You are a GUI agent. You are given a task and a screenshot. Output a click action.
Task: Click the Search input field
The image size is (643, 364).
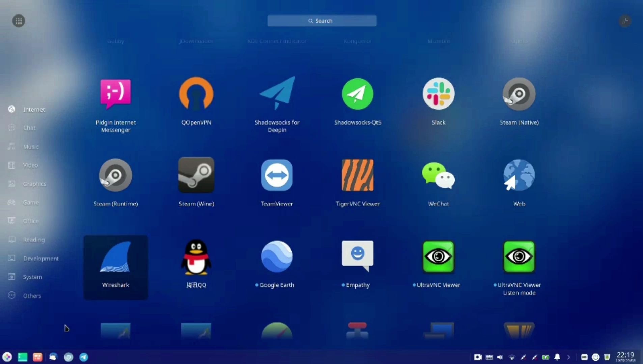[x=321, y=21]
